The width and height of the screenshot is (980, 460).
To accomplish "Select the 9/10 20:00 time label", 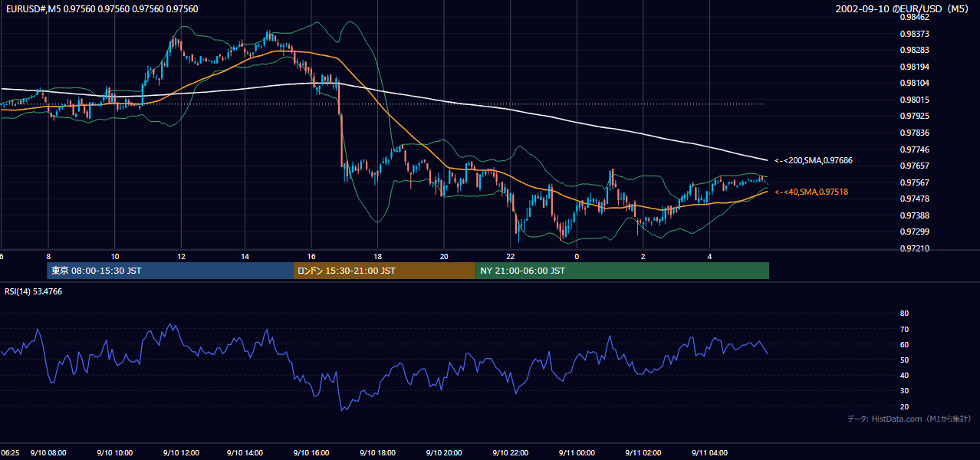I will (x=445, y=452).
